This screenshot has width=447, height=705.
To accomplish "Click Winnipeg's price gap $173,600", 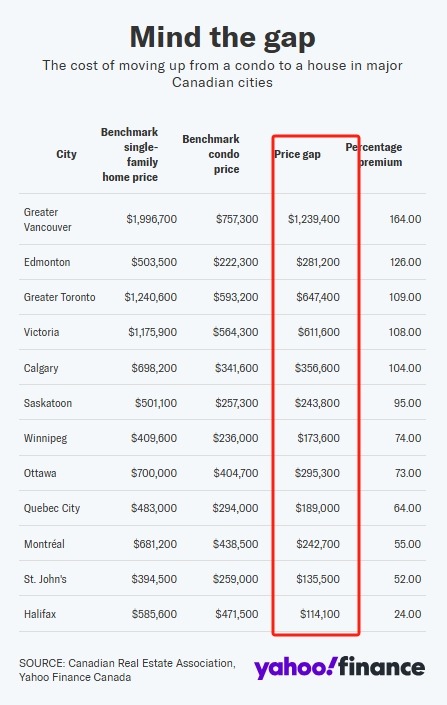I will pos(318,438).
